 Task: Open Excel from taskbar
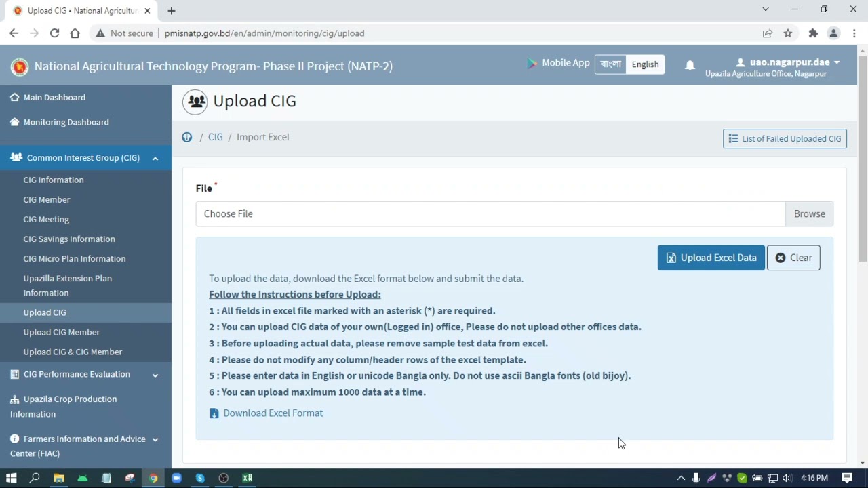point(247,478)
